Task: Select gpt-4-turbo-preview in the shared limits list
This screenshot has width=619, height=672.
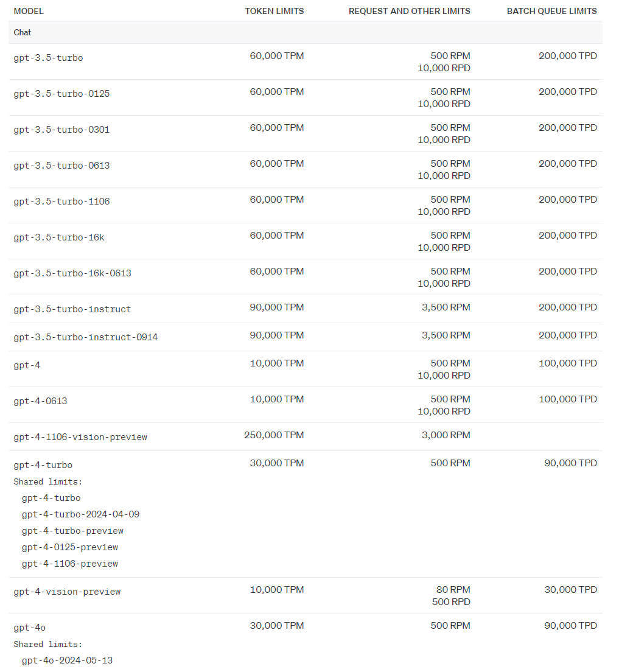Action: pos(72,531)
